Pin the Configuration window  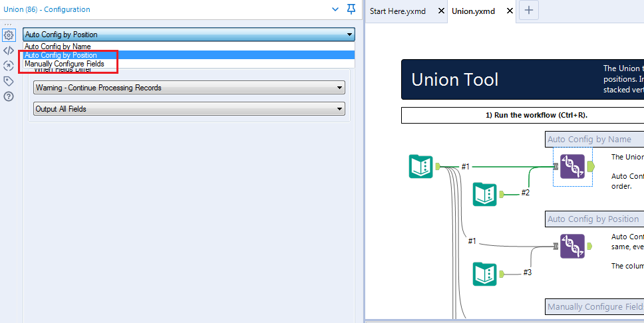click(351, 9)
